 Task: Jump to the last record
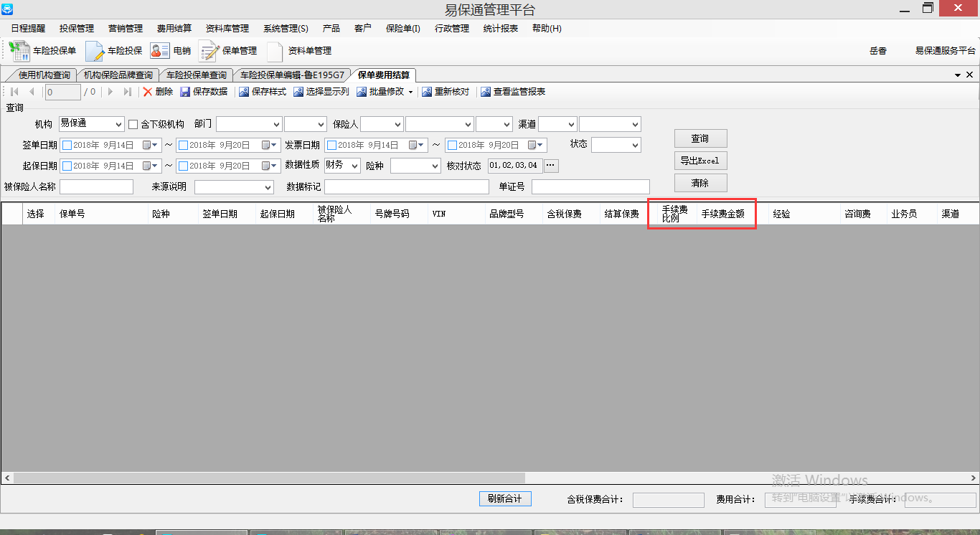128,92
